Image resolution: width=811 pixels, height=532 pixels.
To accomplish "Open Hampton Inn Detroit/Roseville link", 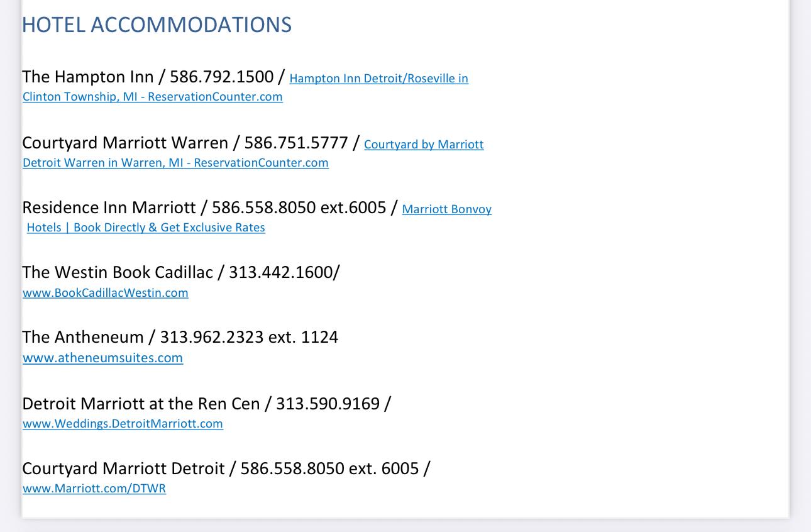I will pyautogui.click(x=378, y=79).
